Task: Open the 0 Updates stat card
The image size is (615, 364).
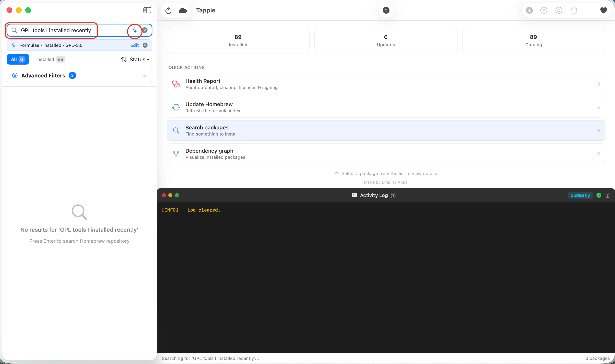Action: [x=386, y=41]
